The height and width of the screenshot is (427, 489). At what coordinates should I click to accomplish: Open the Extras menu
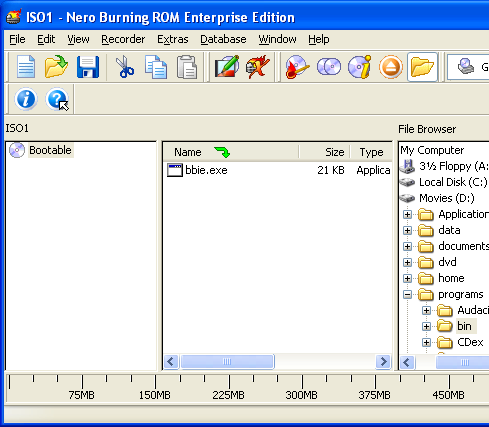click(x=173, y=39)
